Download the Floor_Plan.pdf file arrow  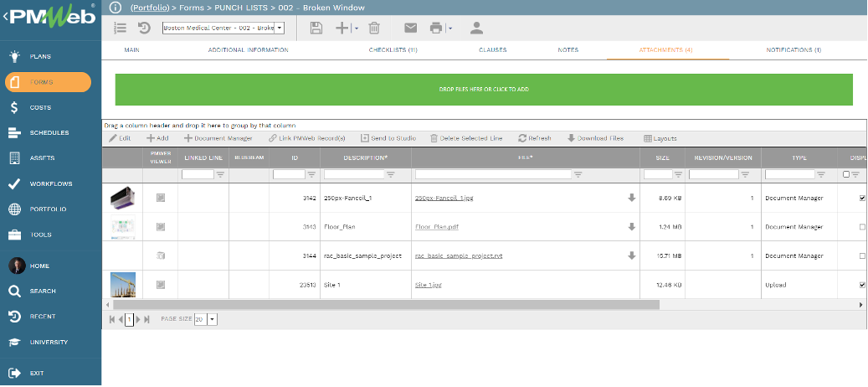pyautogui.click(x=632, y=227)
